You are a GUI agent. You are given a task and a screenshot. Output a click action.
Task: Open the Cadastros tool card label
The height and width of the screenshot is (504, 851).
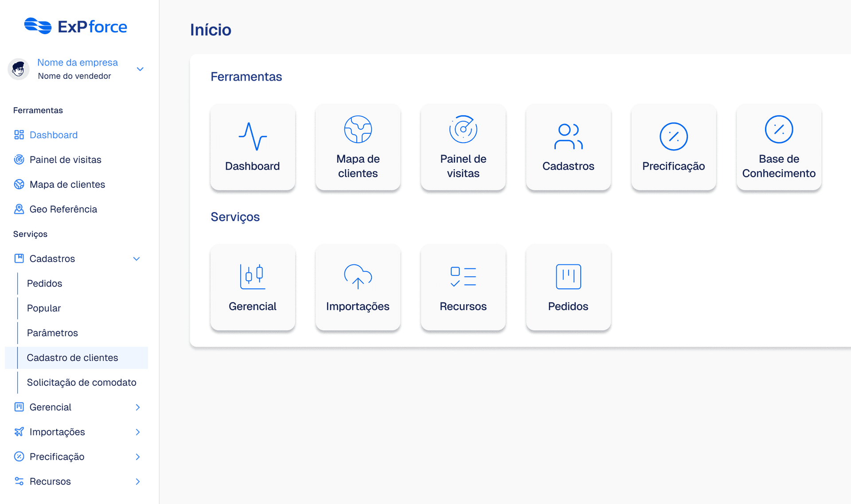[x=568, y=166]
